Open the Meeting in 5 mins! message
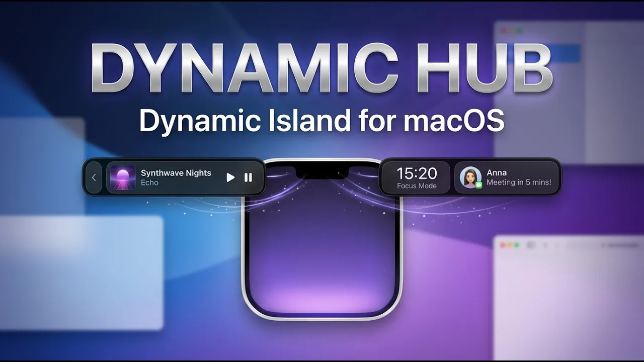Viewport: 644px width, 362px height. (x=519, y=183)
